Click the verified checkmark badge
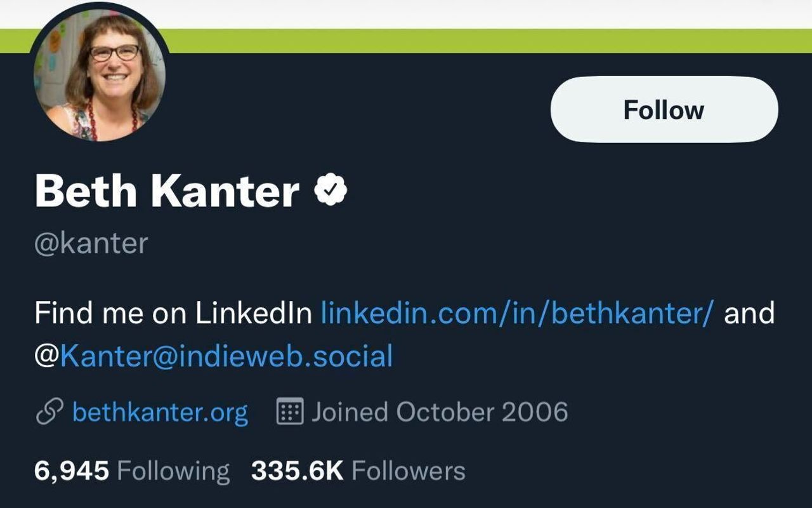Image resolution: width=812 pixels, height=508 pixels. tap(331, 190)
